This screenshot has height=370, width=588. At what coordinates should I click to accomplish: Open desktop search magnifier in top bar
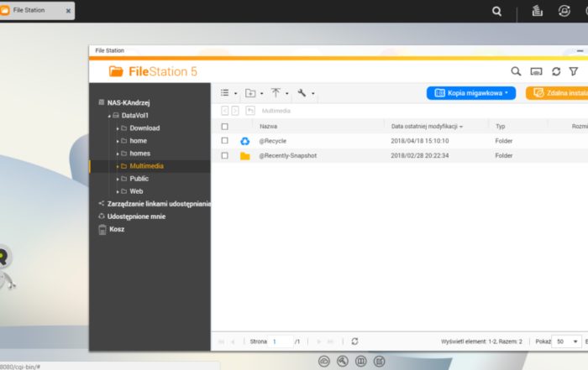497,11
